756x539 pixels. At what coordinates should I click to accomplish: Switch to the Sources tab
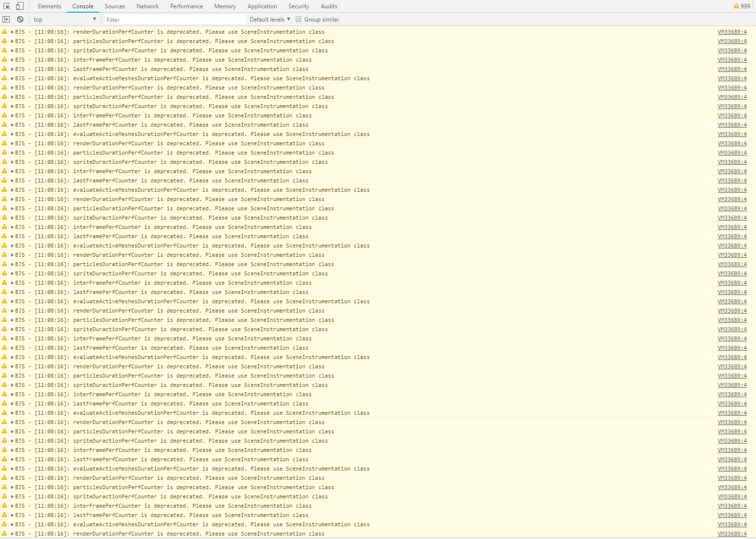pos(115,6)
